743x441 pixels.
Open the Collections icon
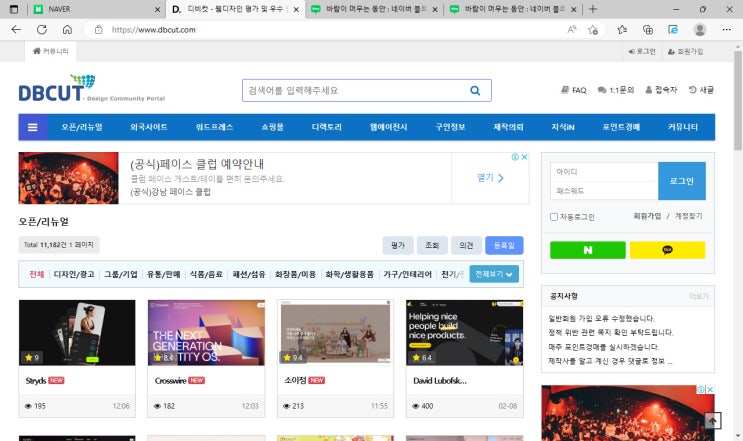coord(648,29)
